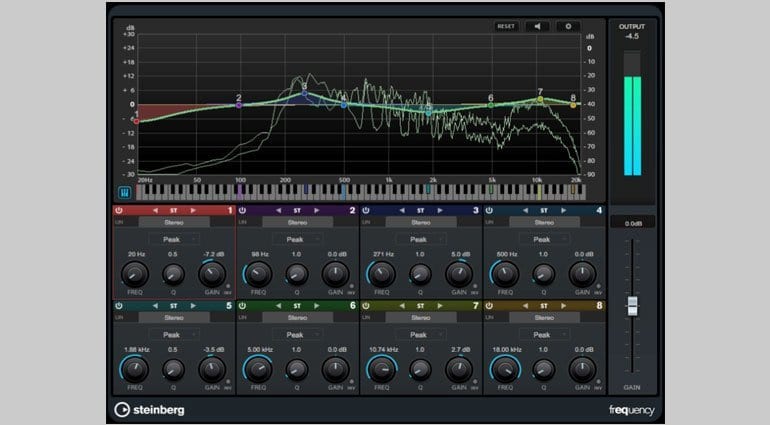Select band 8 Stereo mode field
The width and height of the screenshot is (770, 425).
point(544,318)
